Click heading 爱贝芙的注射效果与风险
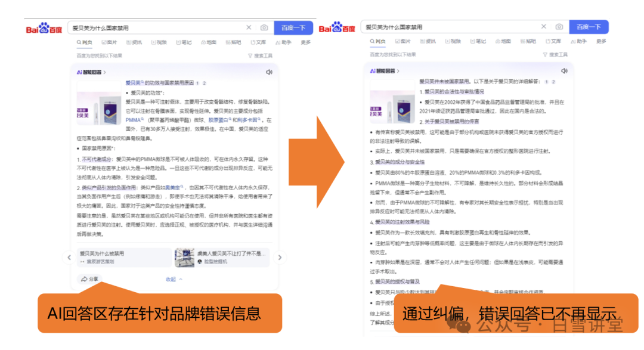 pyautogui.click(x=402, y=222)
